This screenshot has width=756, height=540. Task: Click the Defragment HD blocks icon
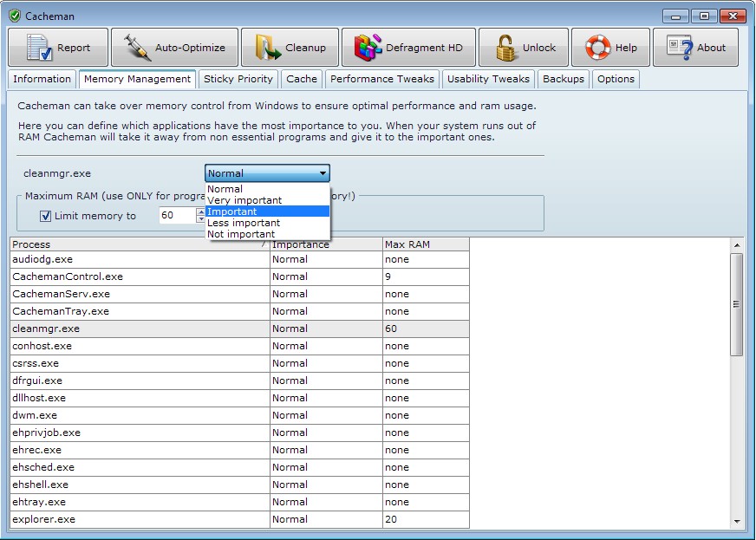click(x=368, y=48)
